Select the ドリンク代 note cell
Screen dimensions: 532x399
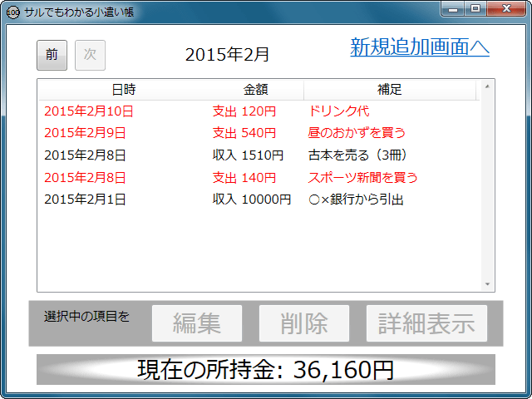coord(338,111)
